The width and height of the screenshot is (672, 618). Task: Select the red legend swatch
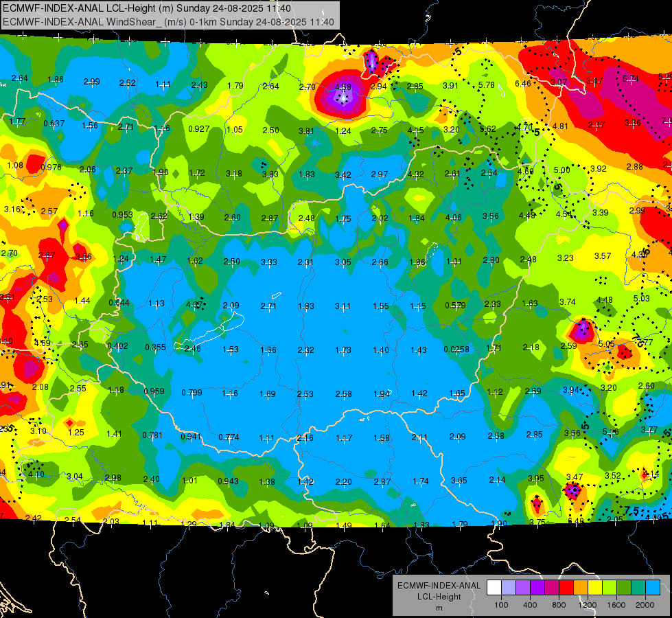point(566,588)
